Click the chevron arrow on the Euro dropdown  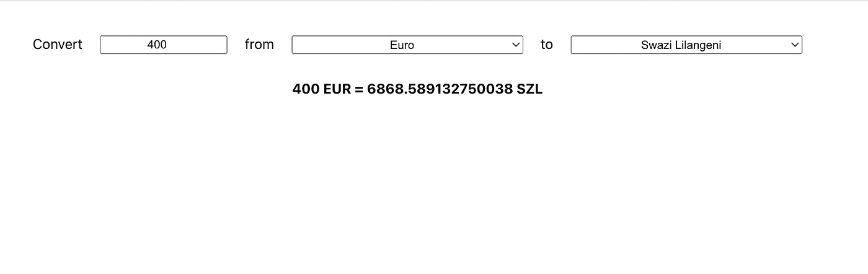[x=515, y=45]
